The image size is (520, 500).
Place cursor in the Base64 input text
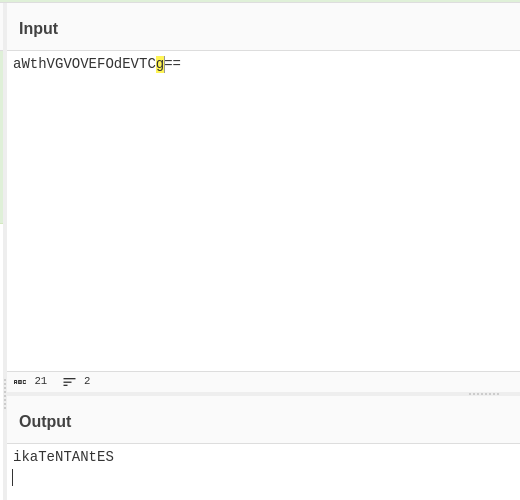[x=97, y=64]
